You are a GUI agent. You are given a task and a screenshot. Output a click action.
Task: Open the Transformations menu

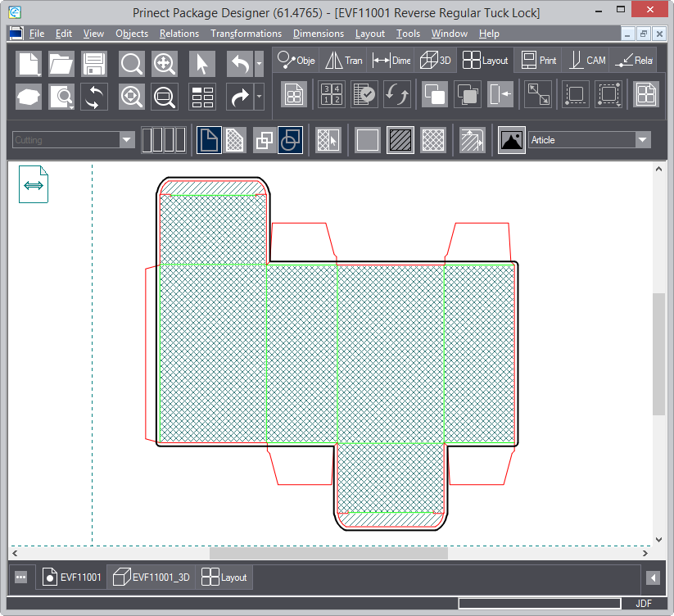pos(246,34)
